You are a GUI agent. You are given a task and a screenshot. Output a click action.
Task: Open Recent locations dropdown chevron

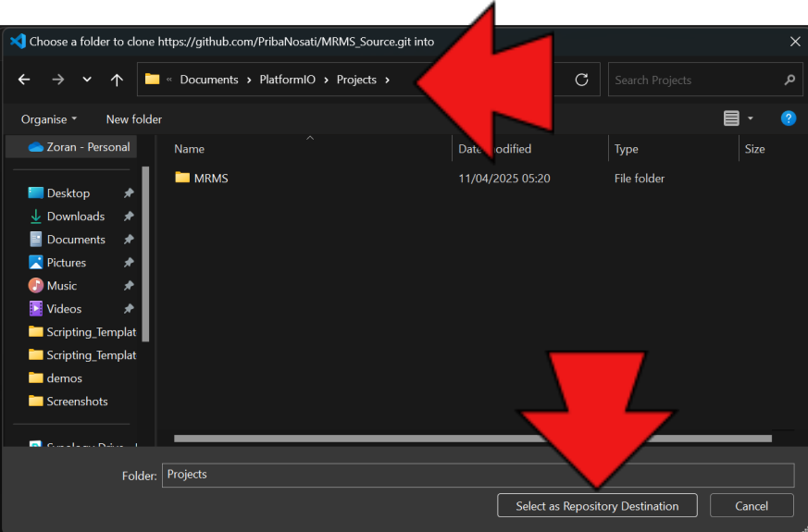point(87,80)
